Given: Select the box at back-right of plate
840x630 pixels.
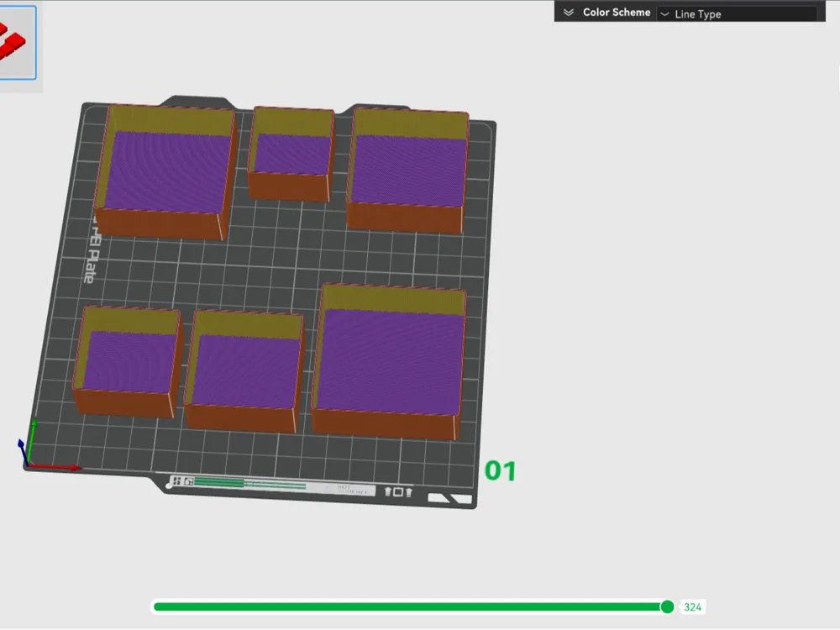Looking at the screenshot, I should point(407,171).
